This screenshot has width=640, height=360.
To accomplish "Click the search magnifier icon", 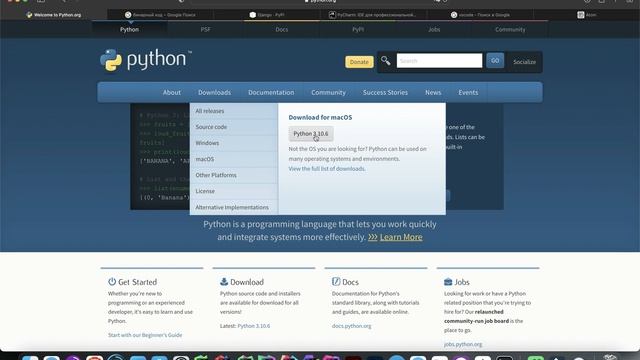I will (385, 61).
